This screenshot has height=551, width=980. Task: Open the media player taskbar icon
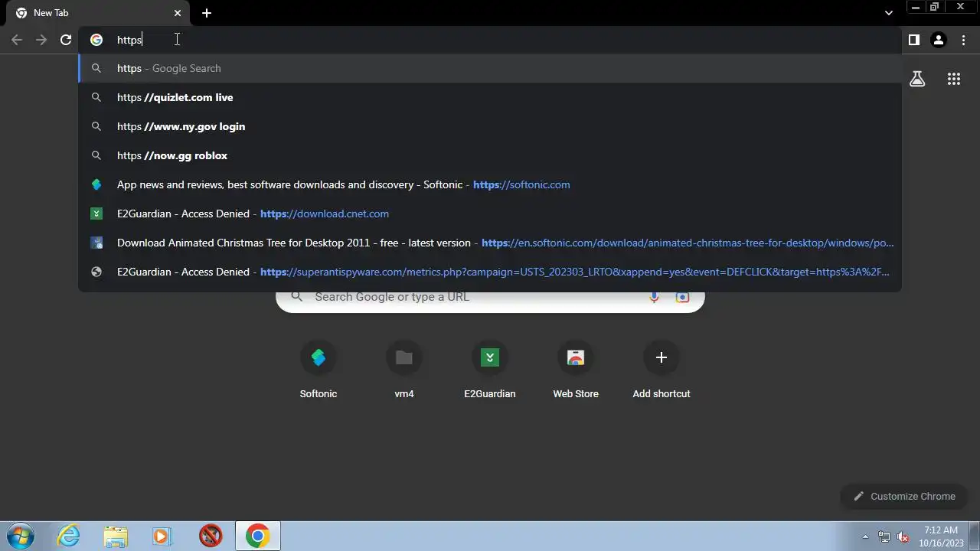(x=161, y=536)
